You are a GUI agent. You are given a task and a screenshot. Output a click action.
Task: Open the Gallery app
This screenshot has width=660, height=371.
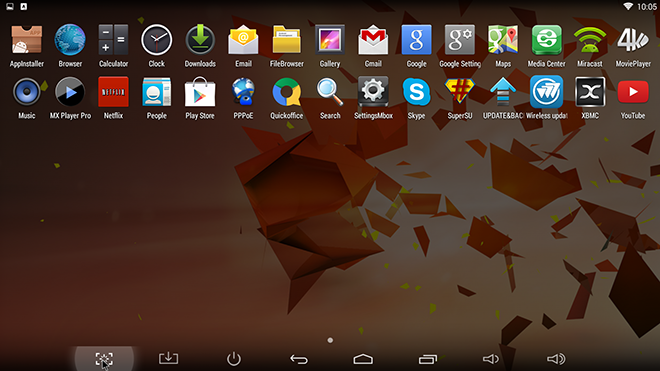click(x=330, y=40)
